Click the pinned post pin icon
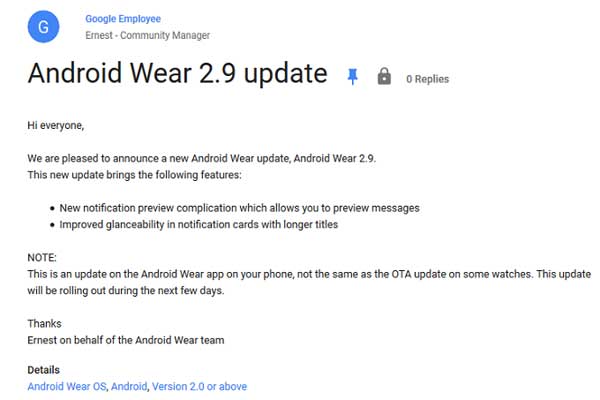The width and height of the screenshot is (600, 400). point(352,77)
